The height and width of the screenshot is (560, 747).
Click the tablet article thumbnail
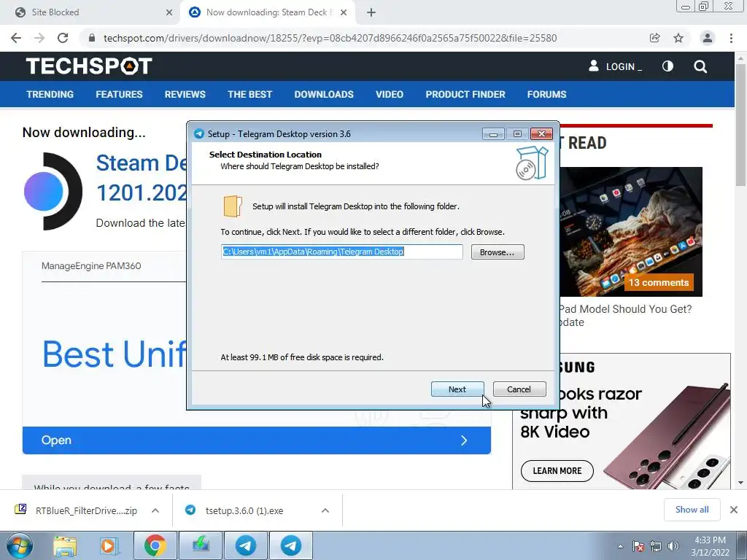631,231
